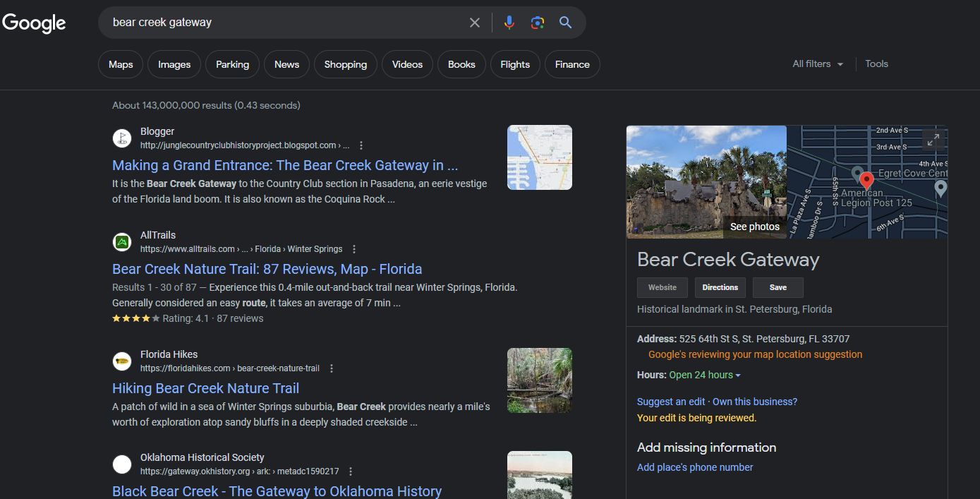Filter results by Books
Screen dimensions: 980x499
[x=461, y=64]
